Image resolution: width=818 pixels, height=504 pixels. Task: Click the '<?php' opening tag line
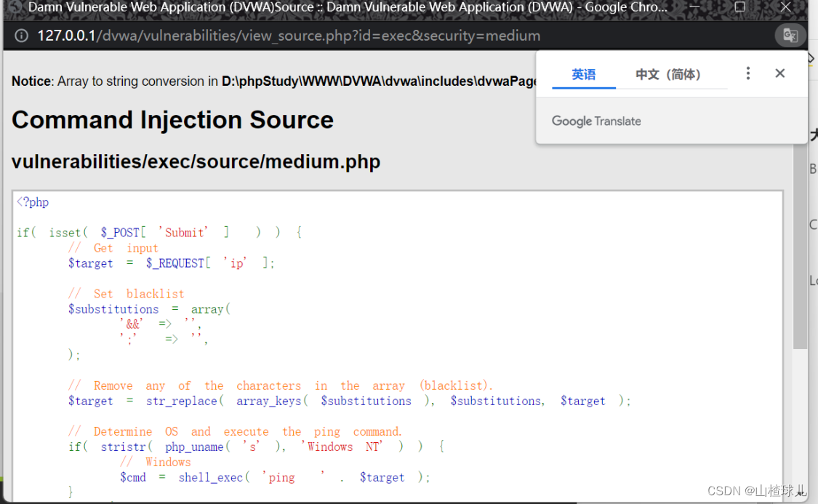[x=33, y=202]
